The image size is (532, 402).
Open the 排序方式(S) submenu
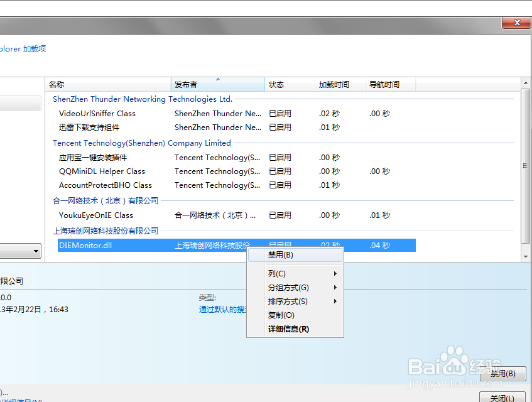295,301
